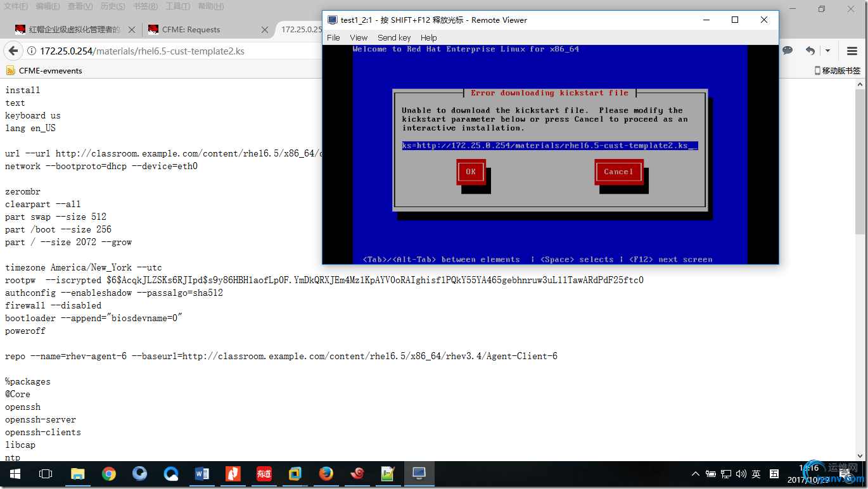Click the battery icon in the system tray
The image size is (868, 489).
710,474
